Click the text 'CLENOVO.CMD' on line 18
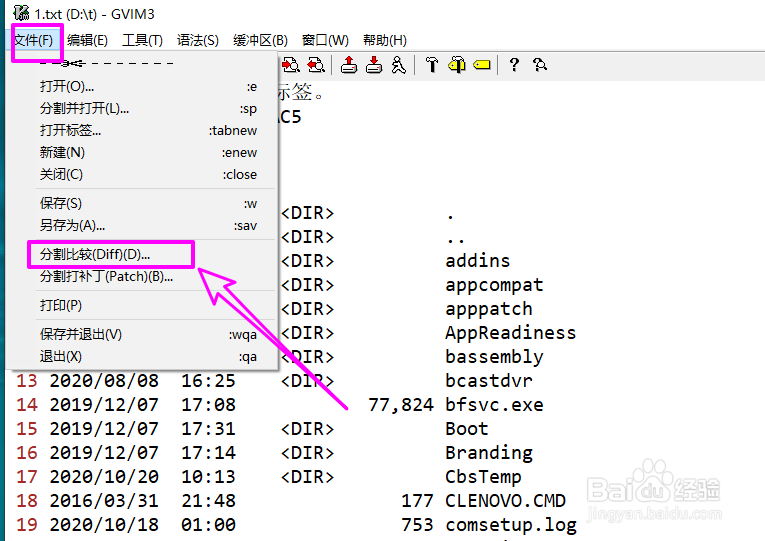 tap(505, 501)
